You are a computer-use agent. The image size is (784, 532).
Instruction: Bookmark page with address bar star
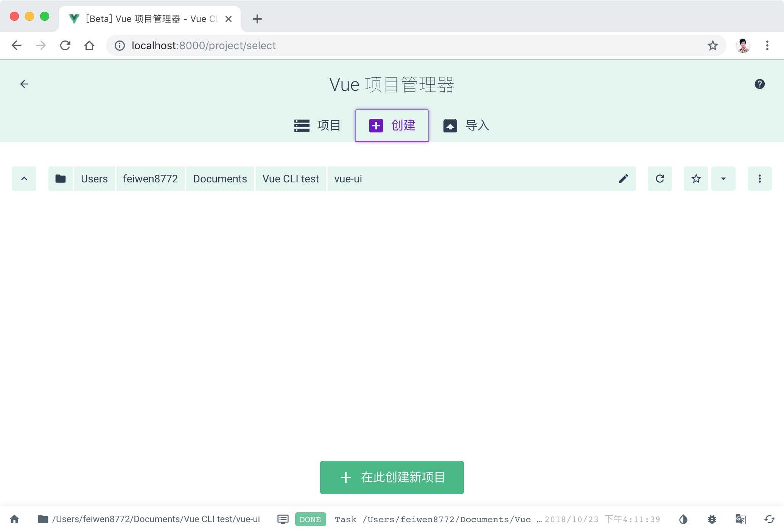713,45
